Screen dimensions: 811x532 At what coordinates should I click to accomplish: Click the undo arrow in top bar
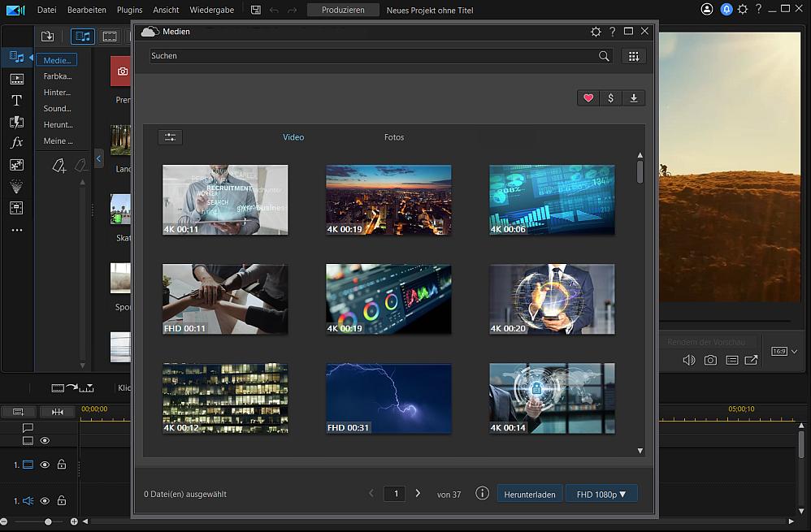click(x=274, y=10)
